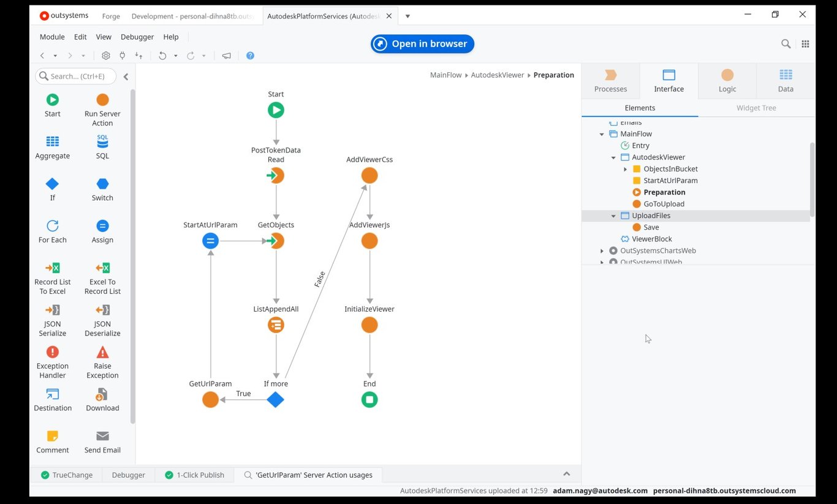Viewport: 837px width, 504px height.
Task: Collapse the UploadFiles screen node
Action: coord(613,216)
